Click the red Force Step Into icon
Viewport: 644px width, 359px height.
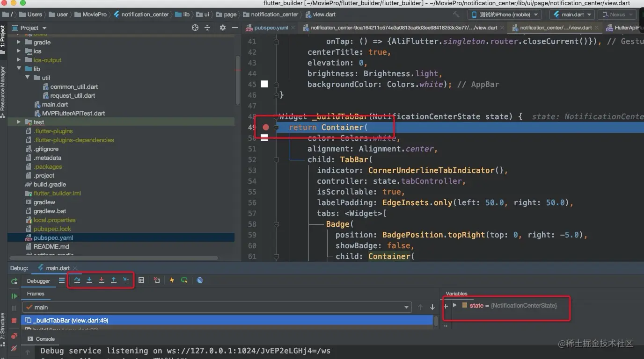tap(102, 280)
